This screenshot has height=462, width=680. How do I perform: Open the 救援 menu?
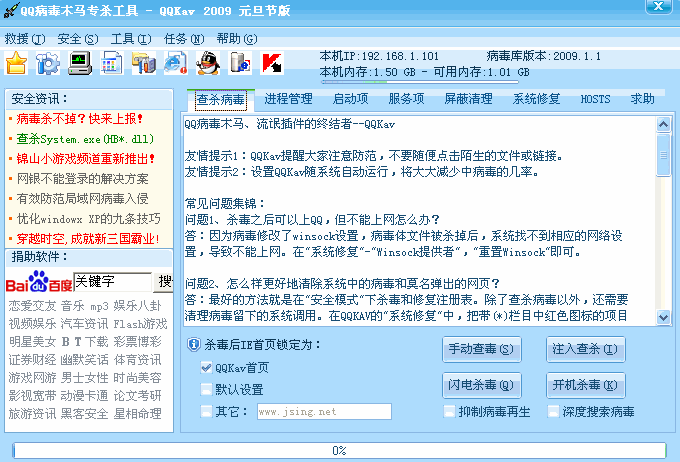[x=25, y=39]
